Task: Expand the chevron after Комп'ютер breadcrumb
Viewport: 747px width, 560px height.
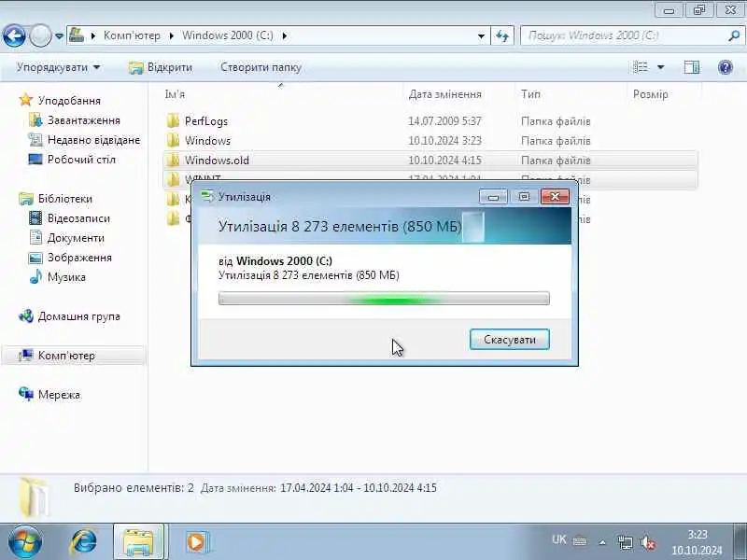Action: click(171, 35)
